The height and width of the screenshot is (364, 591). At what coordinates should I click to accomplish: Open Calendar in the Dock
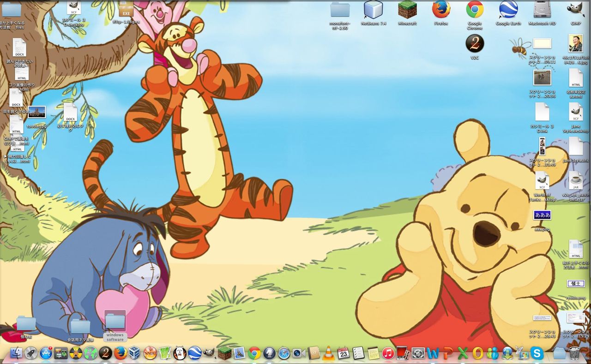coord(344,354)
